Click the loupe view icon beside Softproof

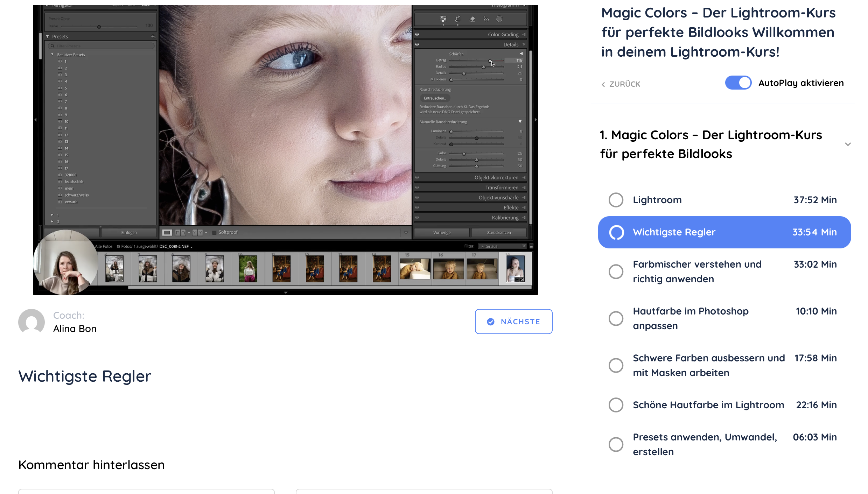(x=167, y=233)
